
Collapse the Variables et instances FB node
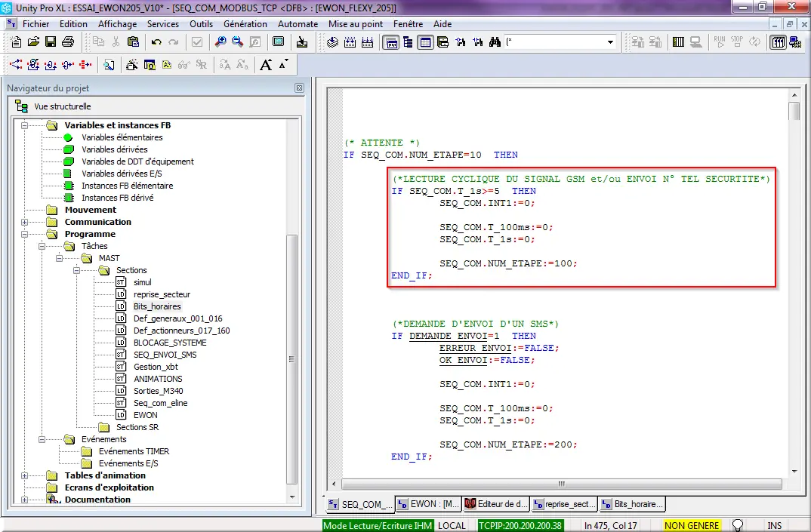point(24,125)
